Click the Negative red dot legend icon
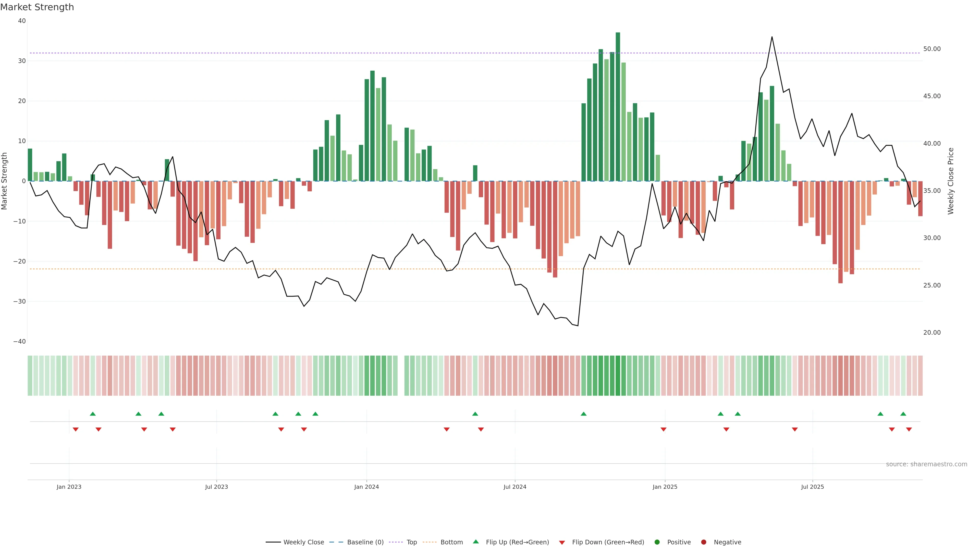Viewport: 980px width, 551px height. [x=703, y=542]
